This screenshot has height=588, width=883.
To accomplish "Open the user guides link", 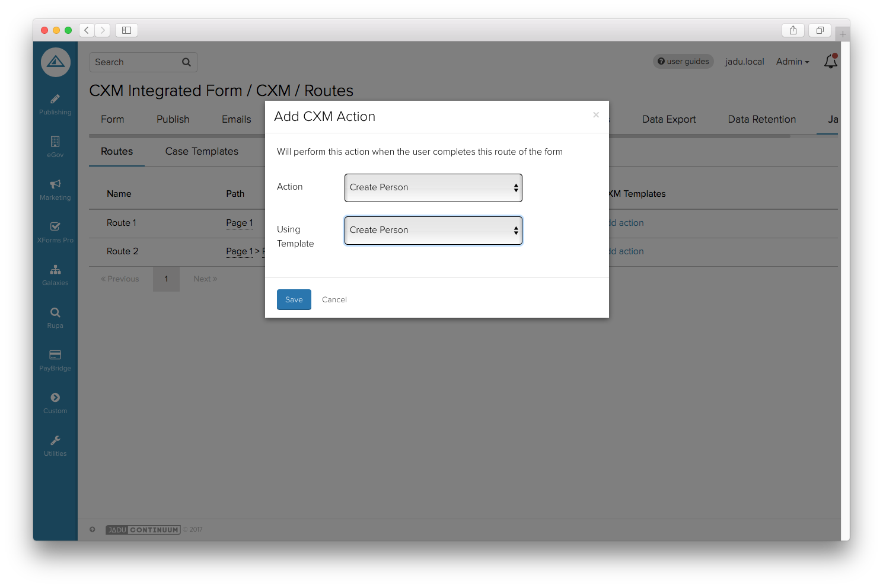I will 683,62.
